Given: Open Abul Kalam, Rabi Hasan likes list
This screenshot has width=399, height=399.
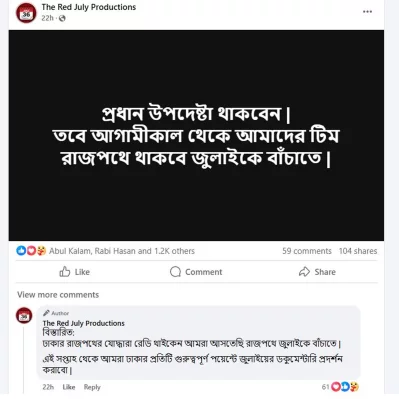Looking at the screenshot, I should 122,251.
